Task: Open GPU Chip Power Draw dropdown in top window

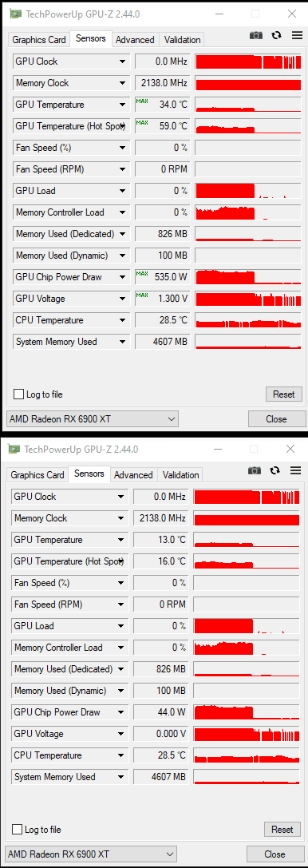Action: [x=122, y=277]
